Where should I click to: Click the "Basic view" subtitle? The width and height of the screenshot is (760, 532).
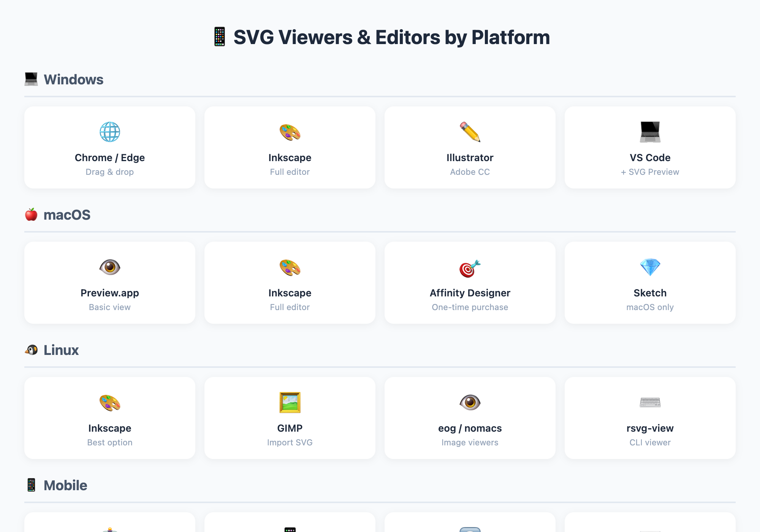pos(110,307)
